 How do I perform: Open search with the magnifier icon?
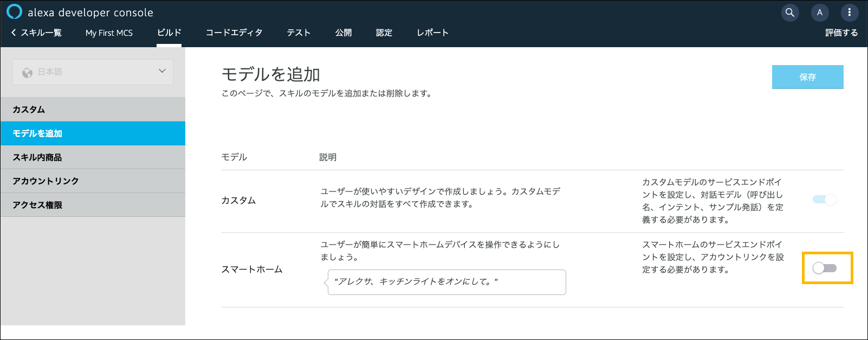coord(790,12)
